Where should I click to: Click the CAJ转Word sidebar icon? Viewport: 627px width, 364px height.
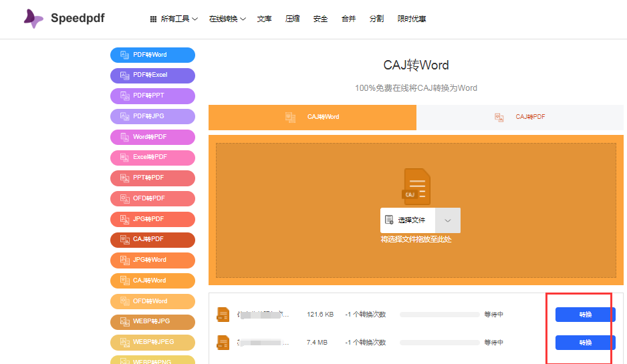point(125,281)
